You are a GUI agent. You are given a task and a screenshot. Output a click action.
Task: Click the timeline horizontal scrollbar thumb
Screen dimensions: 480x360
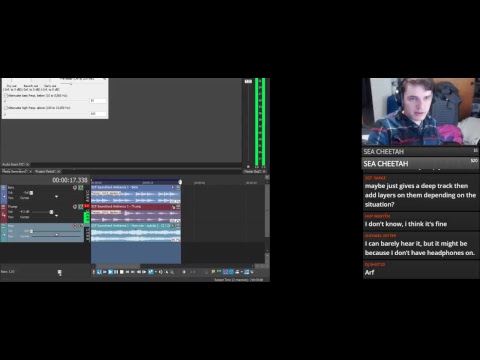118,266
